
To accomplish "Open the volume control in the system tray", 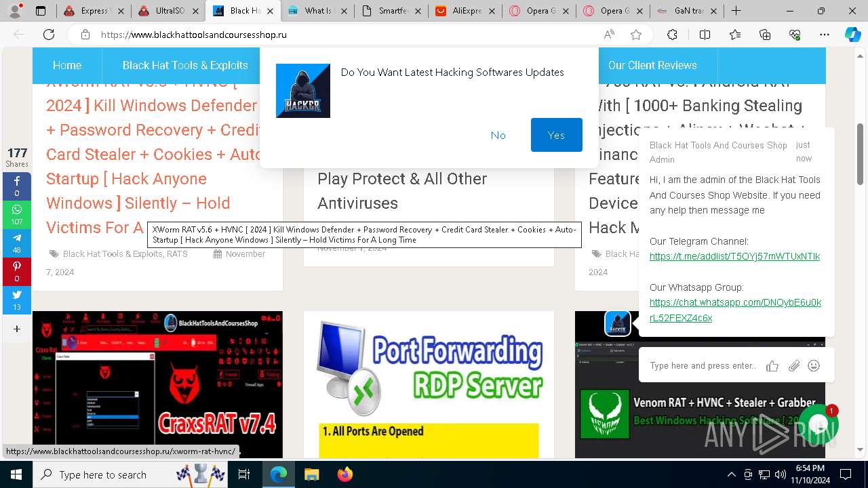I will click(x=780, y=474).
